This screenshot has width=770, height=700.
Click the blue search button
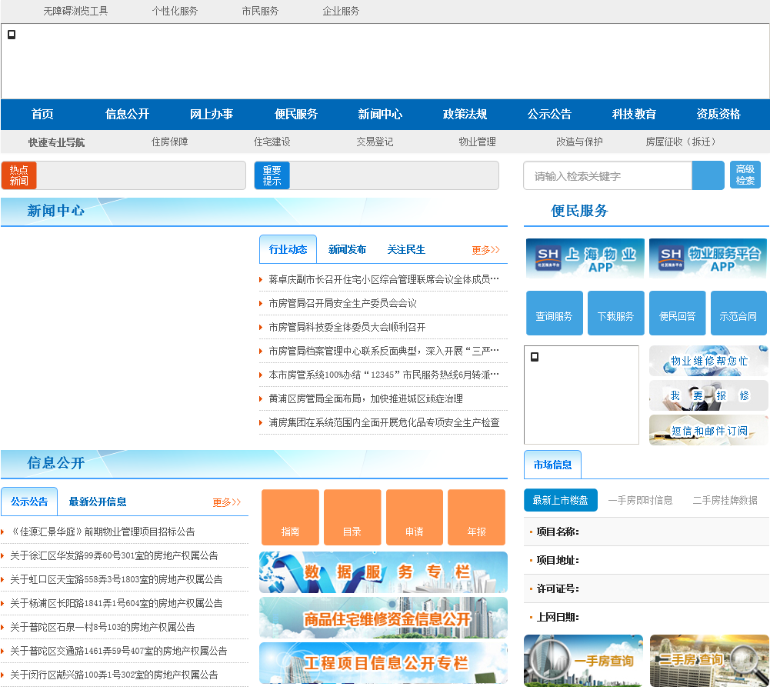pos(708,175)
